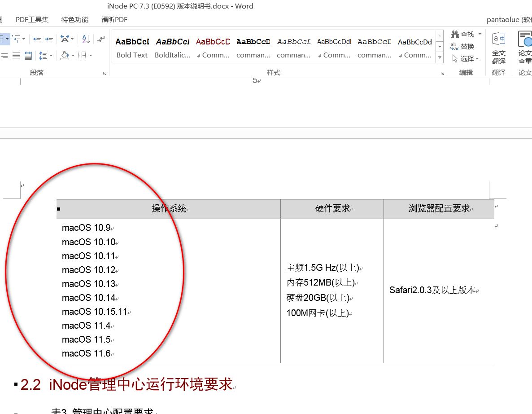Click the borders icon

click(82, 55)
